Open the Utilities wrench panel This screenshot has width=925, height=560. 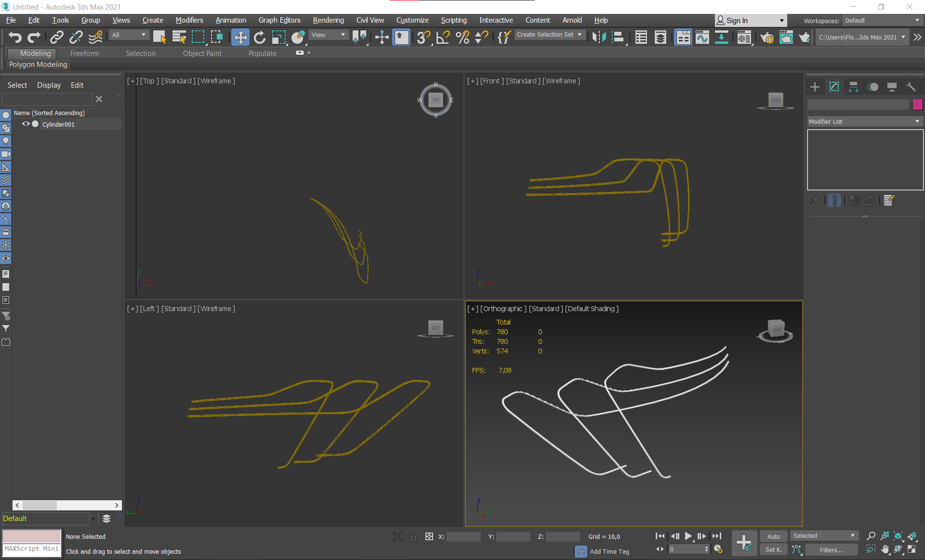(x=911, y=87)
